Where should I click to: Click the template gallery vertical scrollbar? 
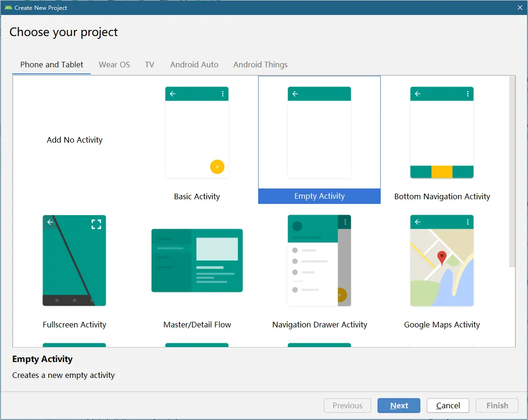(x=512, y=172)
